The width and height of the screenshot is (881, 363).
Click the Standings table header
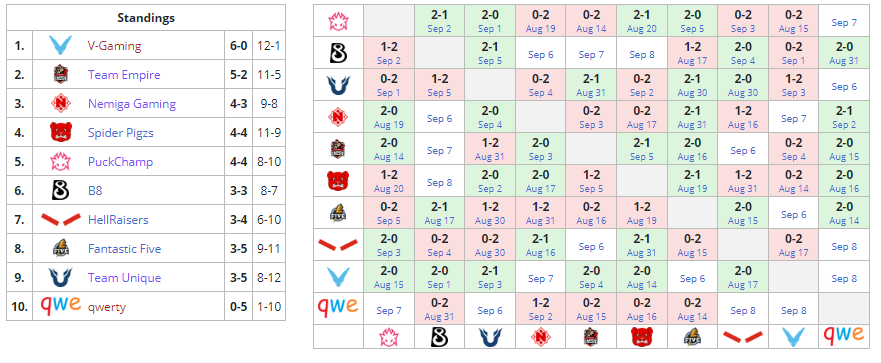click(x=146, y=17)
